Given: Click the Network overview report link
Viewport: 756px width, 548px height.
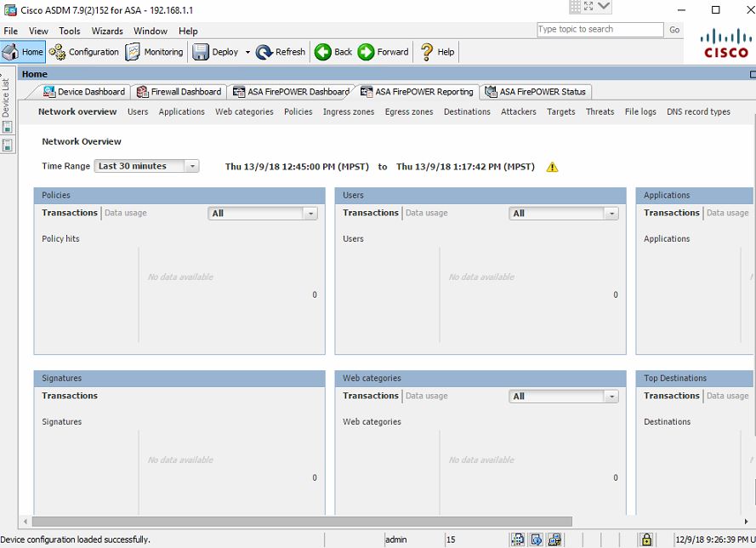Looking at the screenshot, I should click(77, 111).
